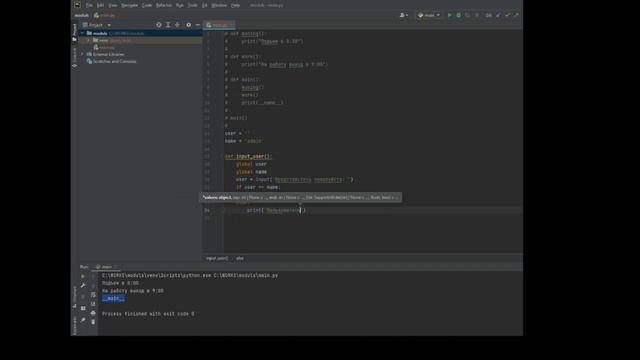640x360 pixels.
Task: Expand External Libraries node
Action: 82,54
